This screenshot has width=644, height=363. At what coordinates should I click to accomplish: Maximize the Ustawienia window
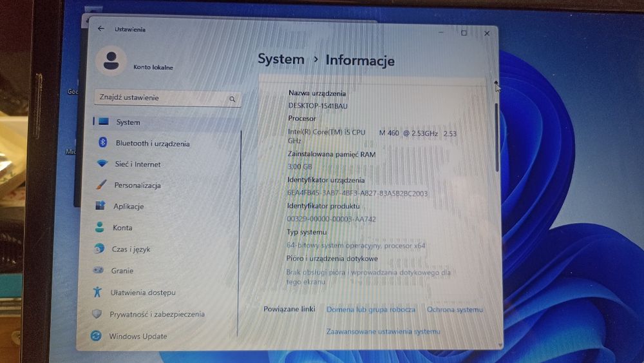point(464,33)
